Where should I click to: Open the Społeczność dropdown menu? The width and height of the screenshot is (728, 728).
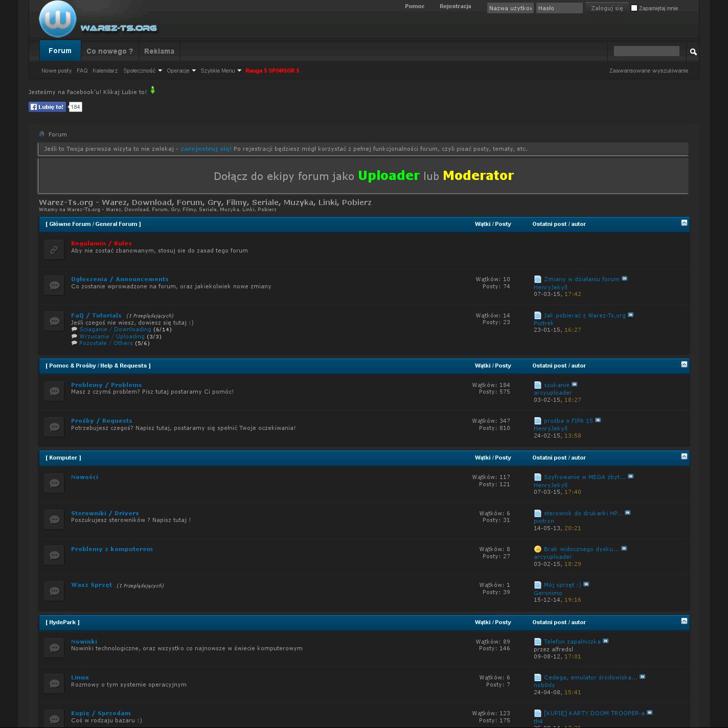coord(142,71)
